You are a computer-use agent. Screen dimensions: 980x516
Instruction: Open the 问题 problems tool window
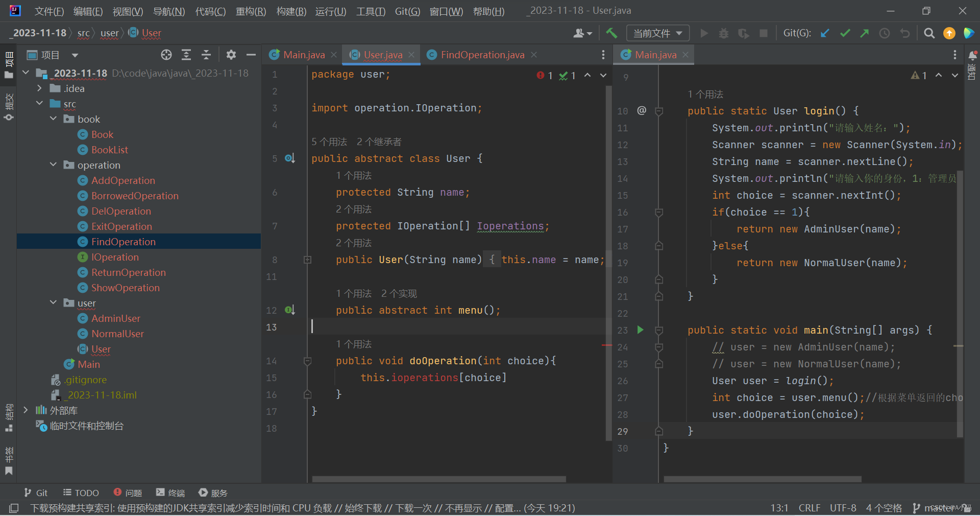[128, 493]
